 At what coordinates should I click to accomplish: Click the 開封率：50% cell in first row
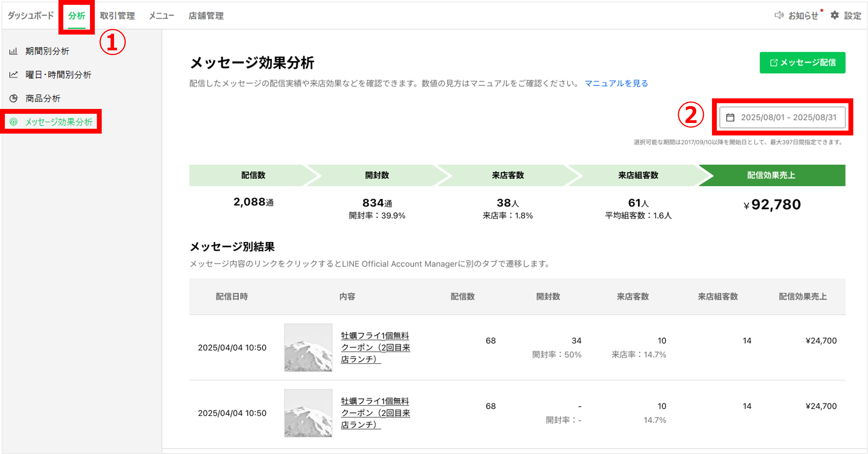coord(557,354)
